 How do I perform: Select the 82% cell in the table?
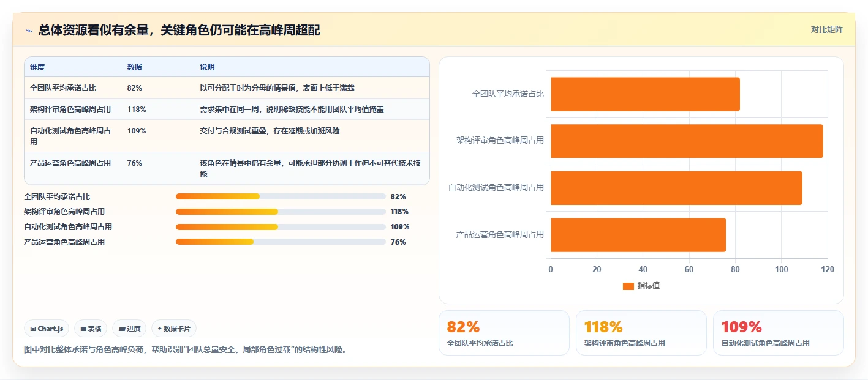click(x=134, y=88)
